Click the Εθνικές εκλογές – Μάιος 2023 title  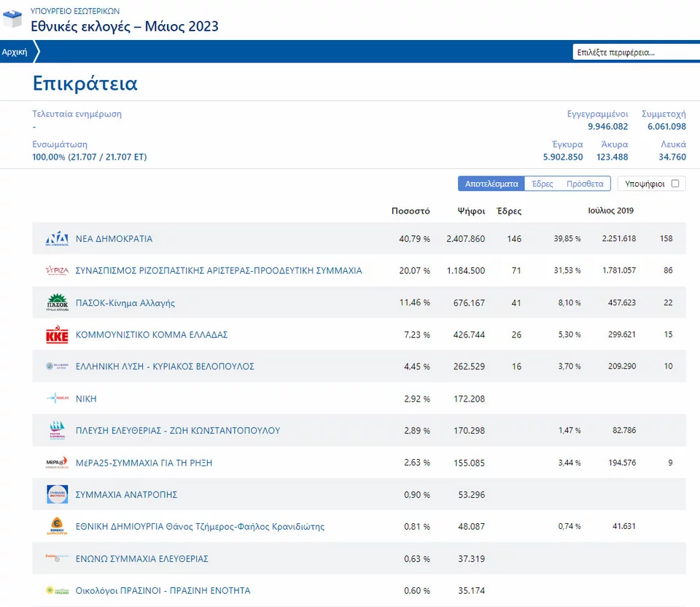pos(125,27)
